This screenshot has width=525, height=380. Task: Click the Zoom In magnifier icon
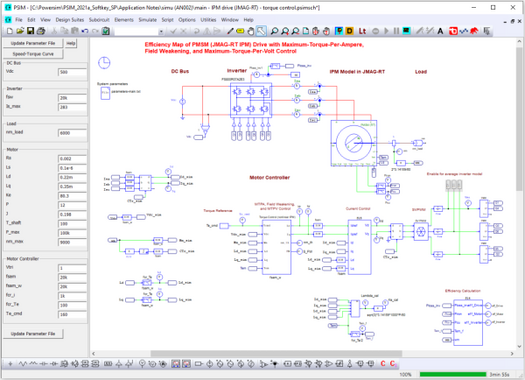(x=285, y=31)
